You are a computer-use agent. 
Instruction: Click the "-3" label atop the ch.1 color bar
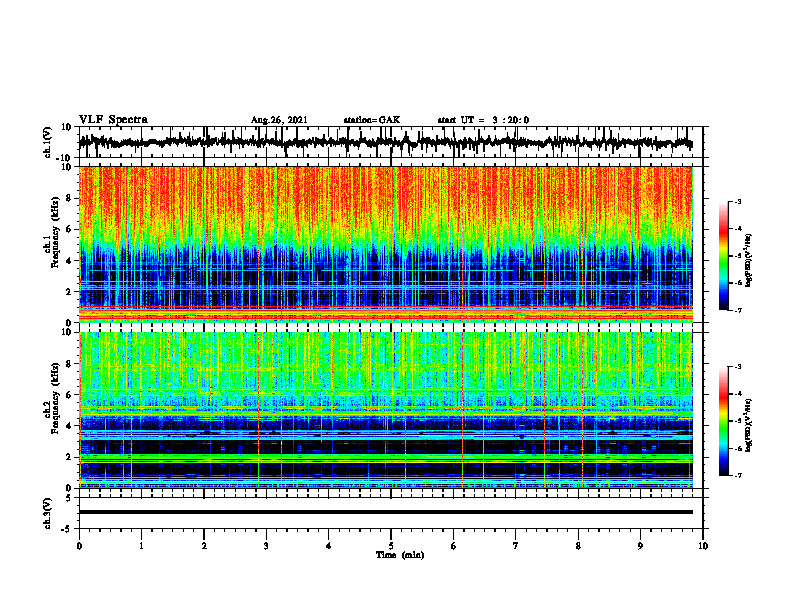737,201
